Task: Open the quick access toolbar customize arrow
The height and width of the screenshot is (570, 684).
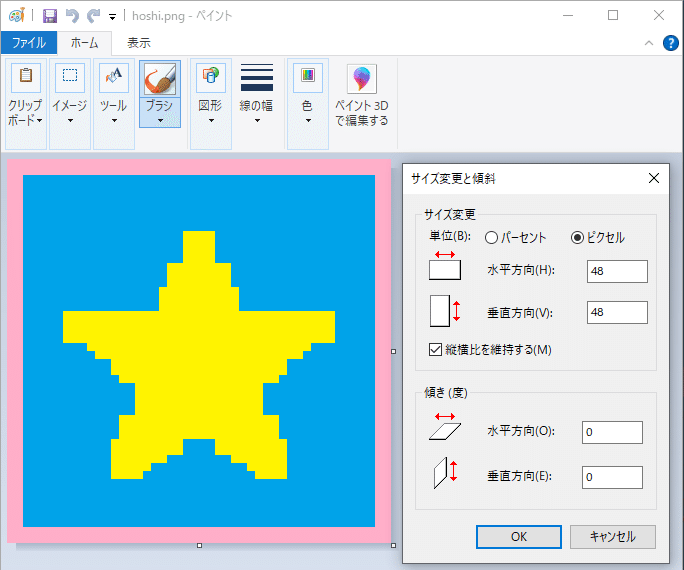Action: pos(113,17)
